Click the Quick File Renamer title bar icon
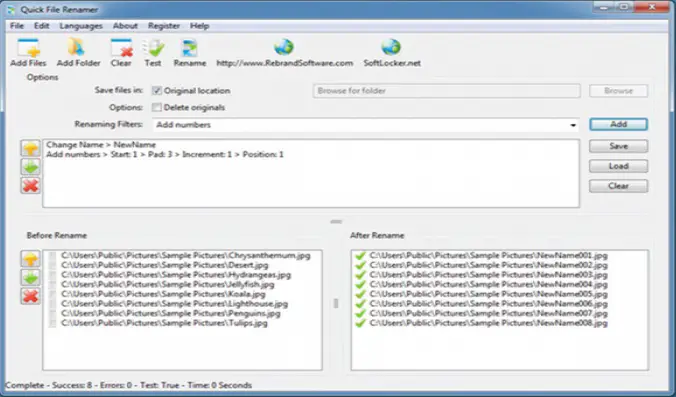The width and height of the screenshot is (676, 397). (11, 9)
